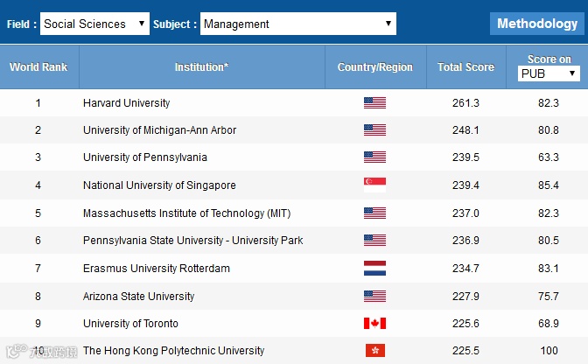Click world rank 4 cell

pyautogui.click(x=38, y=185)
